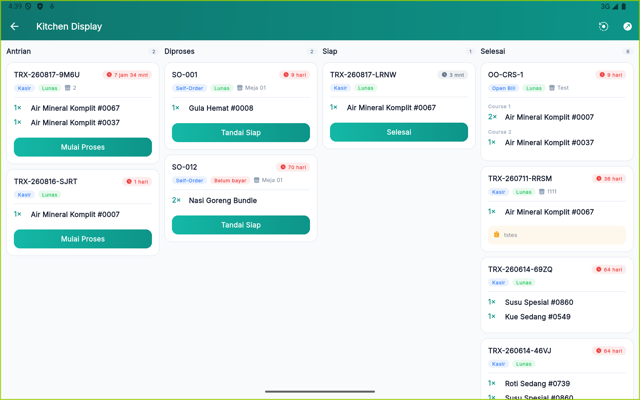Image resolution: width=640 pixels, height=400 pixels.
Task: Tap the bottom navigation handle bar
Action: pos(320,391)
